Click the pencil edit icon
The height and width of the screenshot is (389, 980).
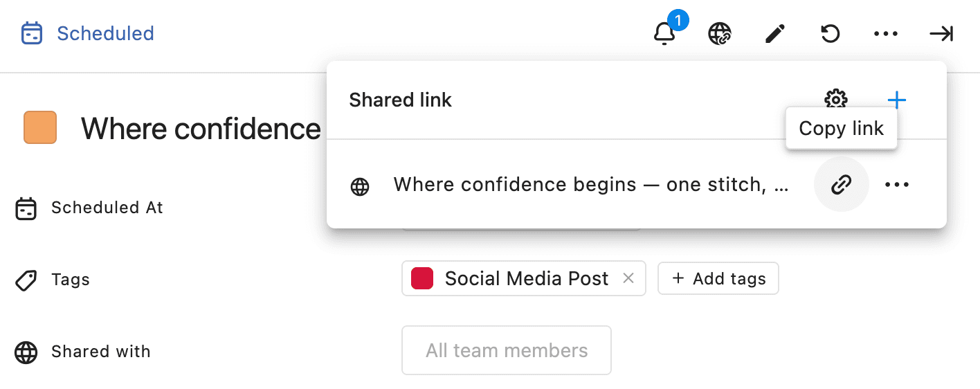click(775, 33)
